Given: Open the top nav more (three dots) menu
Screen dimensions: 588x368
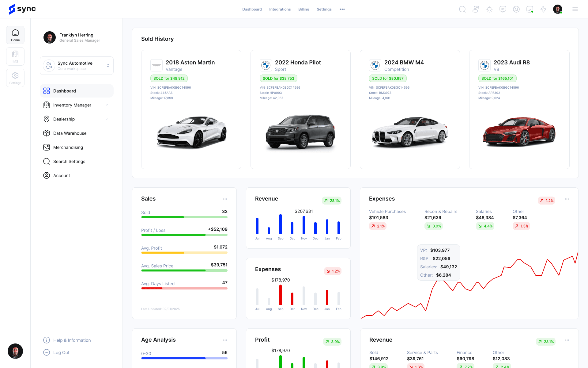Looking at the screenshot, I should (x=342, y=9).
